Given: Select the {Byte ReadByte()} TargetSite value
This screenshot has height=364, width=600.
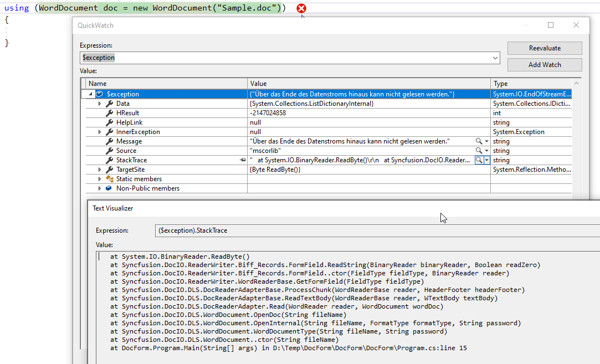Looking at the screenshot, I should point(275,170).
